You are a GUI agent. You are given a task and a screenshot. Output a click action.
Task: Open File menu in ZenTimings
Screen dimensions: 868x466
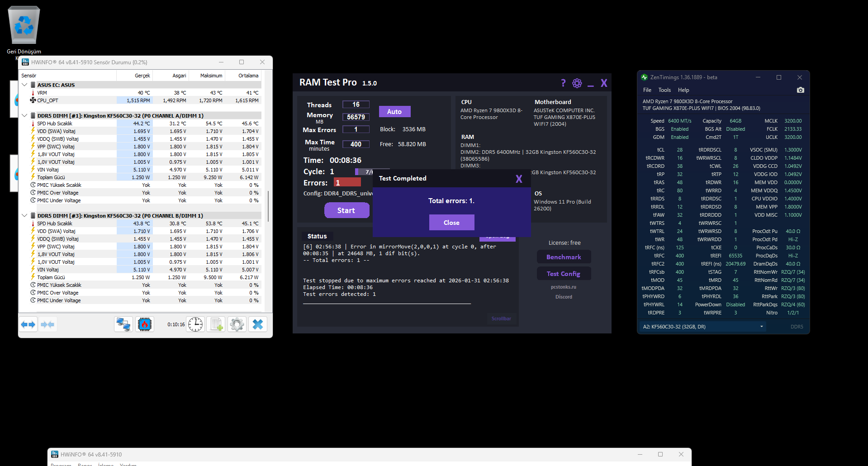point(647,90)
